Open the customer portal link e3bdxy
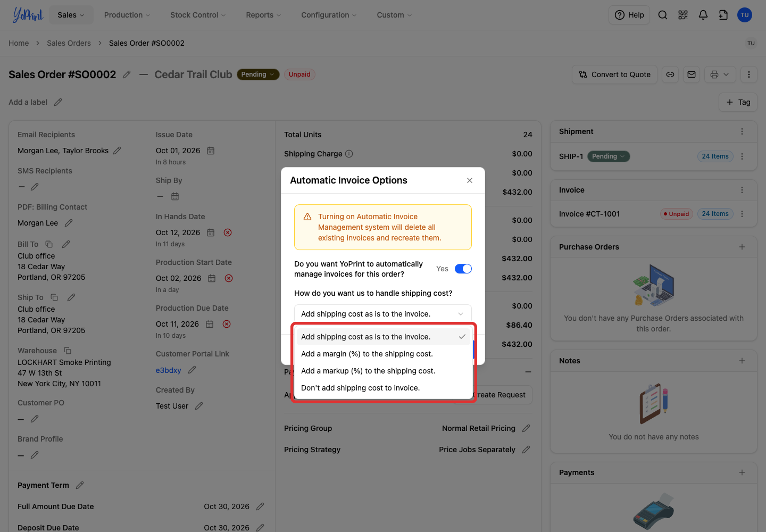Image resolution: width=766 pixels, height=532 pixels. click(x=169, y=370)
